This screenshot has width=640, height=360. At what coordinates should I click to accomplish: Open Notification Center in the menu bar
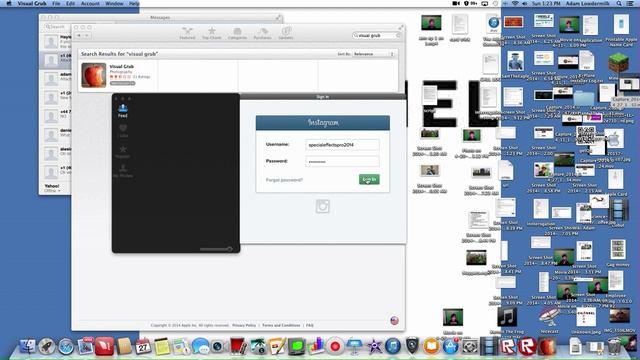coord(630,3)
